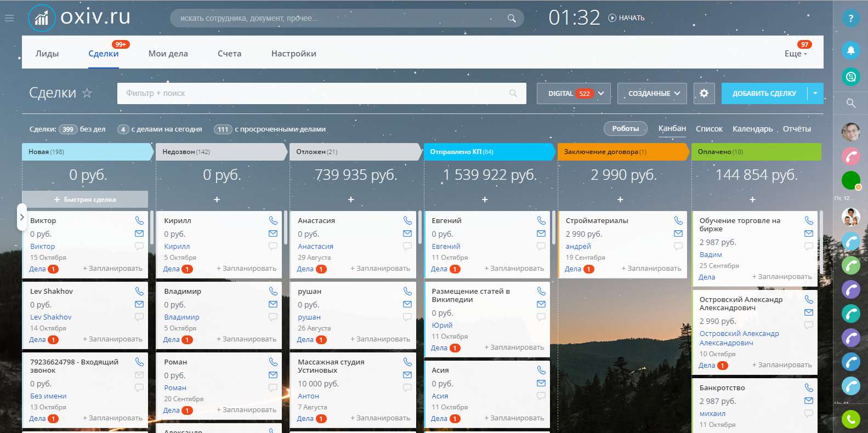This screenshot has height=433, width=868.
Task: Click the comment icon on Анастасия card
Action: click(x=407, y=246)
